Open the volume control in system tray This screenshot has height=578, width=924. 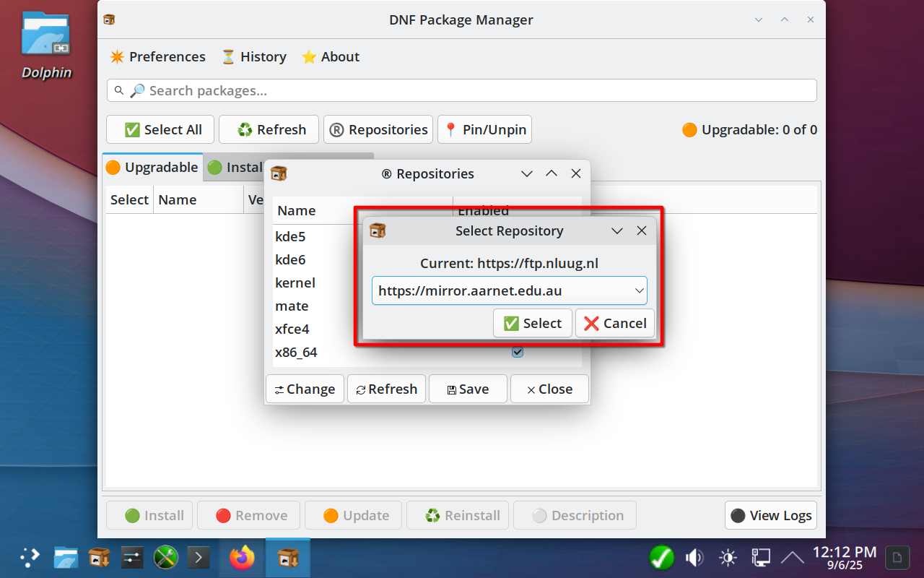click(694, 557)
